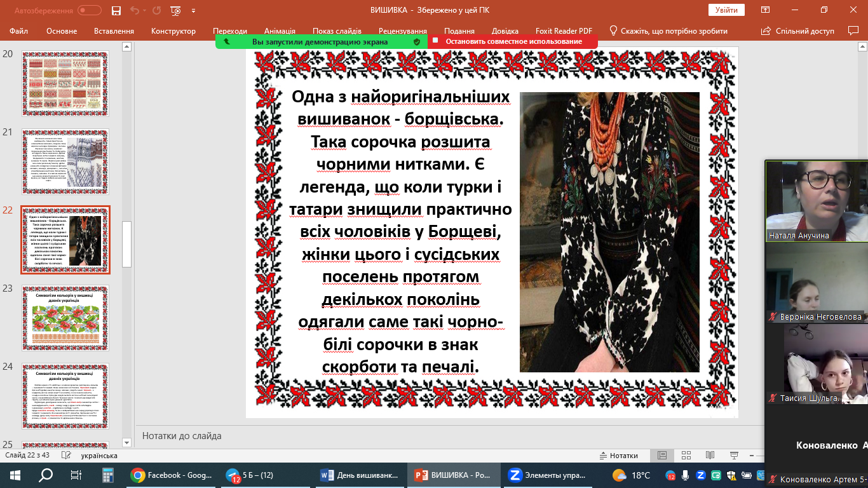This screenshot has width=868, height=488.
Task: Open the Довідка ribbon tab
Action: pos(505,31)
